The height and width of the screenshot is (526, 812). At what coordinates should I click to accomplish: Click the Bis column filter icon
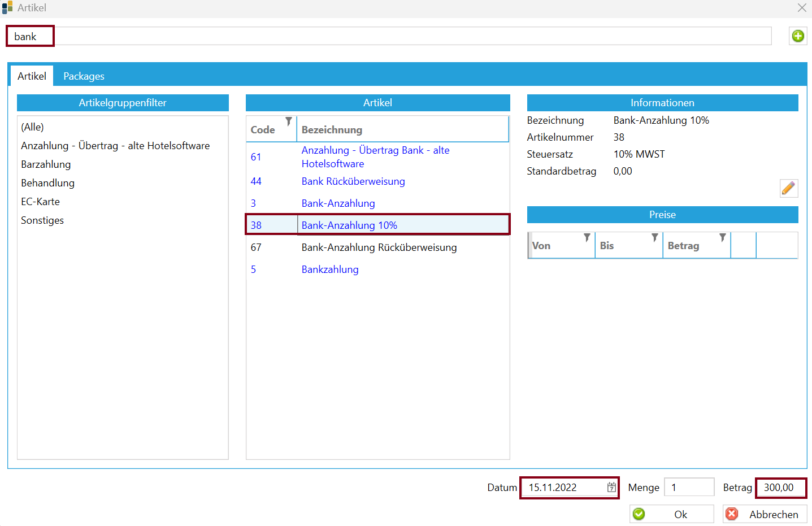pyautogui.click(x=655, y=237)
